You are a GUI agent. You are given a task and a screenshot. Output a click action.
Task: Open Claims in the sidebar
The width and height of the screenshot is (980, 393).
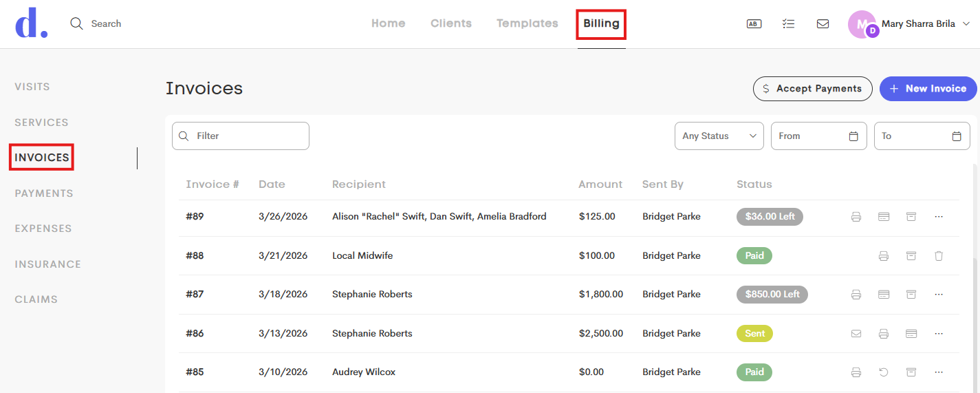click(x=36, y=299)
